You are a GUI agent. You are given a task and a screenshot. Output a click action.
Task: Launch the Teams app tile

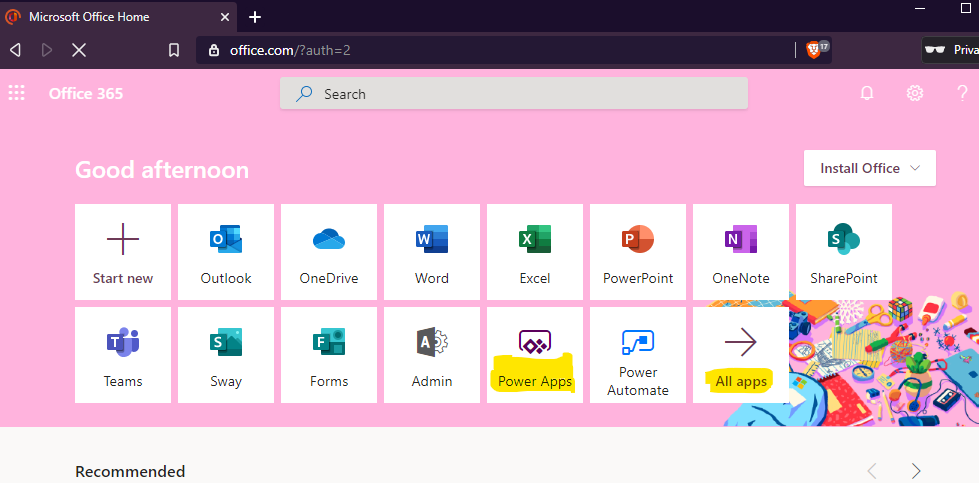click(123, 355)
